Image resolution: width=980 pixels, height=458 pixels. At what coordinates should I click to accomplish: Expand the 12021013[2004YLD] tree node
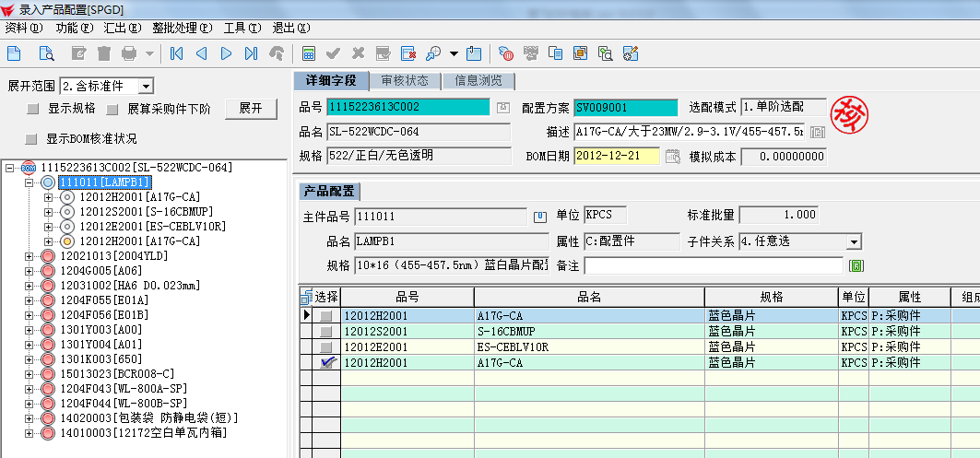(30, 256)
